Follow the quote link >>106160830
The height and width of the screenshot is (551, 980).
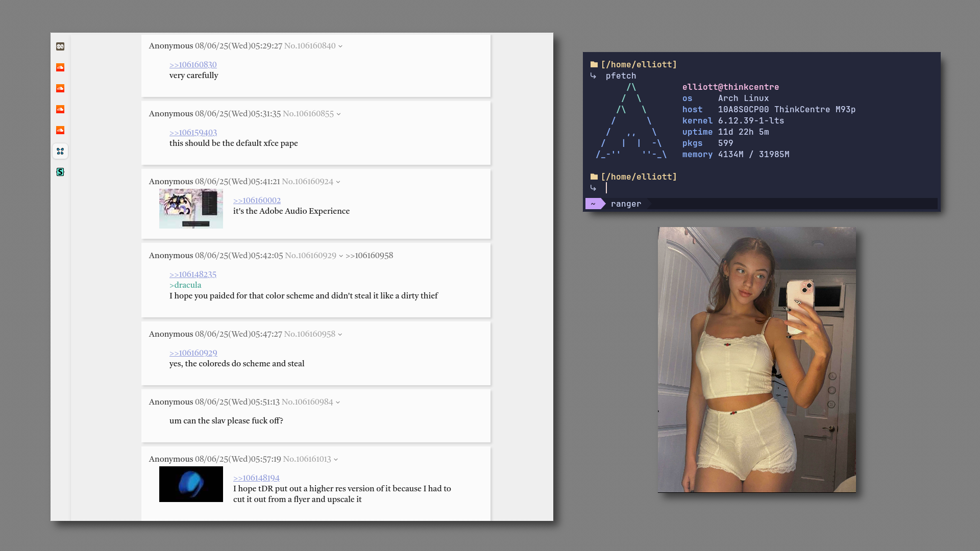click(x=193, y=64)
